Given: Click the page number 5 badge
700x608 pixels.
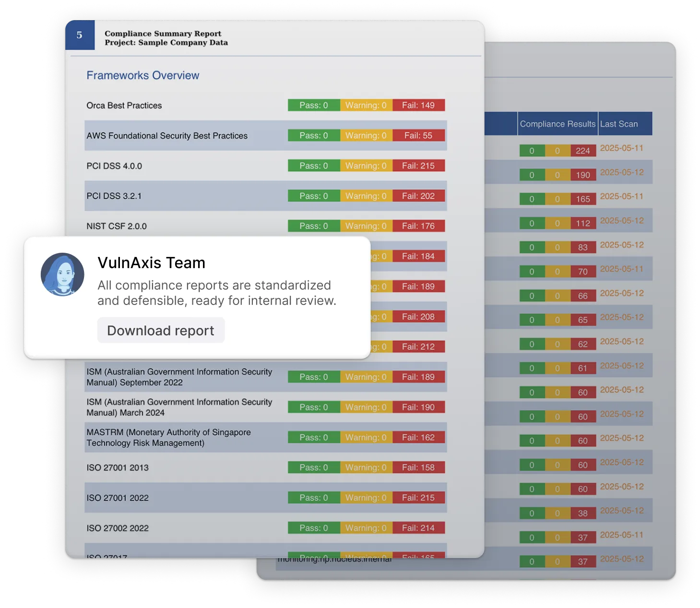Looking at the screenshot, I should coord(80,35).
